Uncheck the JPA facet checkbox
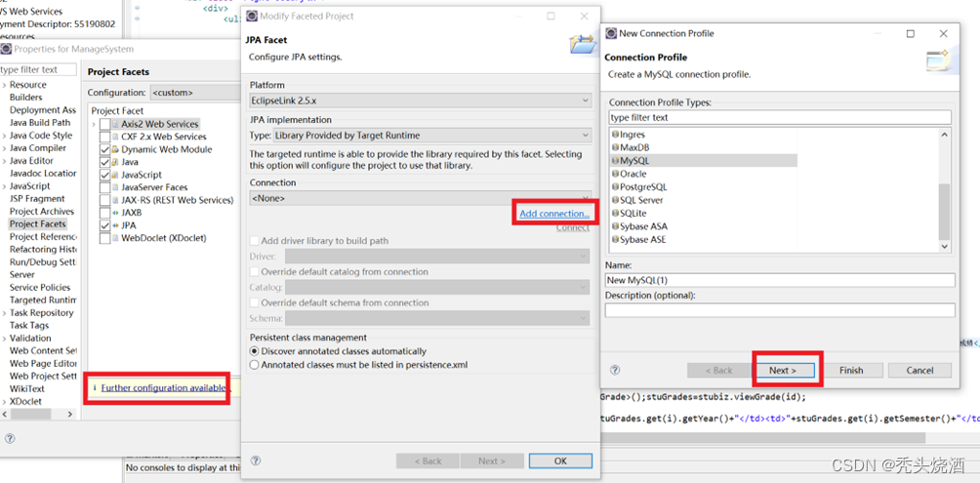The image size is (980, 483). (x=104, y=225)
